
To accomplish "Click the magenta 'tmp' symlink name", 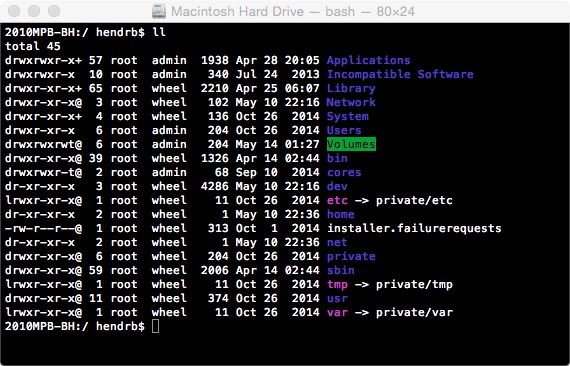I will click(x=337, y=284).
